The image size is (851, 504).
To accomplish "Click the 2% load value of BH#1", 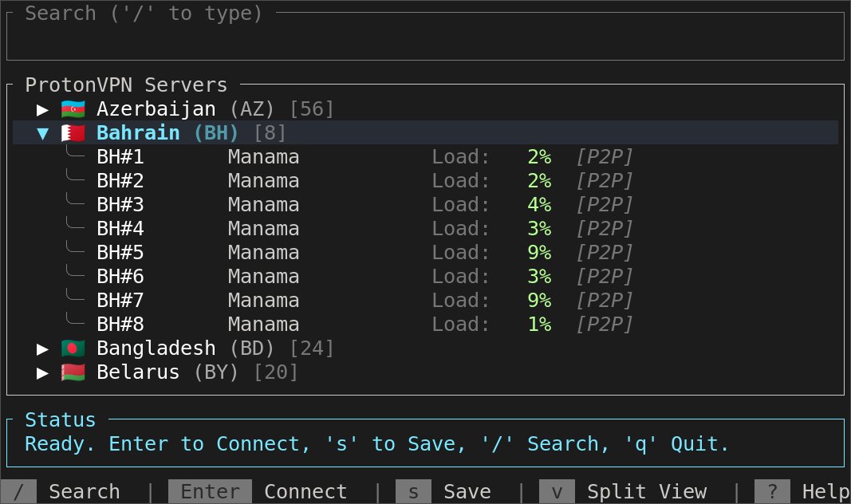I will (539, 157).
